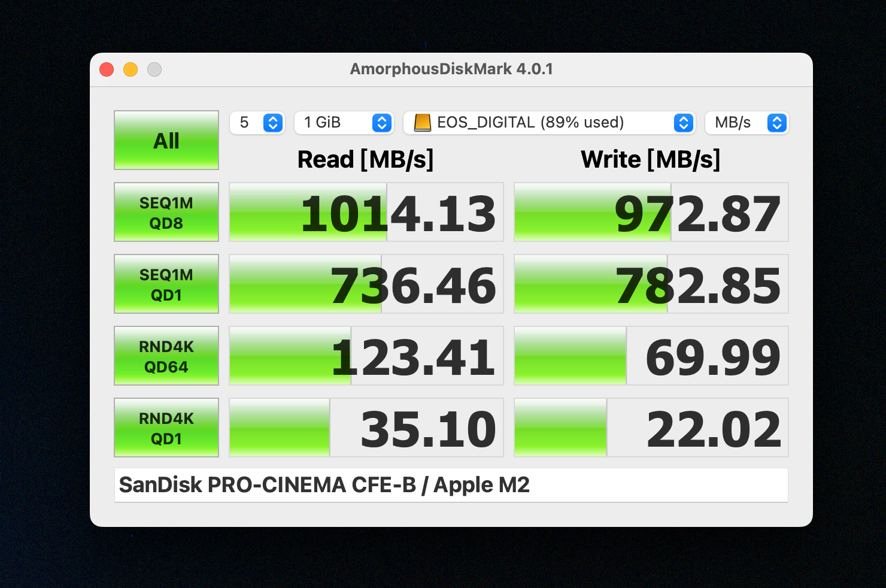Image resolution: width=886 pixels, height=588 pixels.
Task: Click the Read [MB/s] column header
Action: (366, 160)
